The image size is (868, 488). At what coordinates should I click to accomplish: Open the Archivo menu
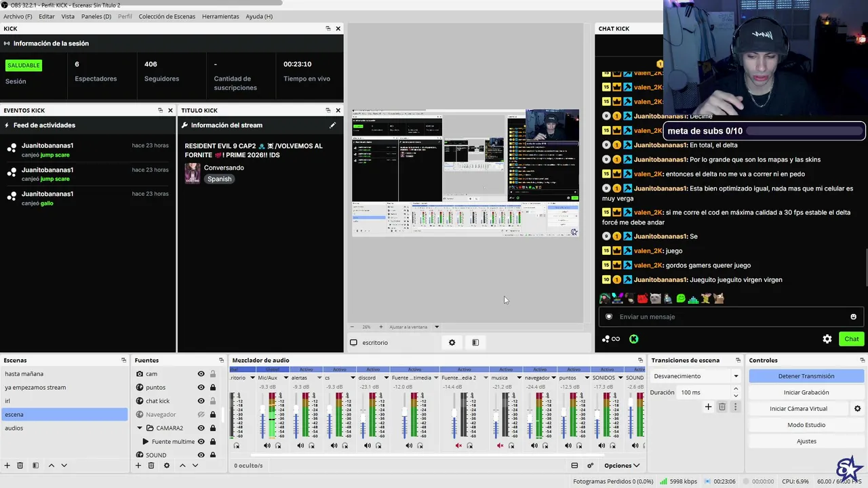click(18, 16)
